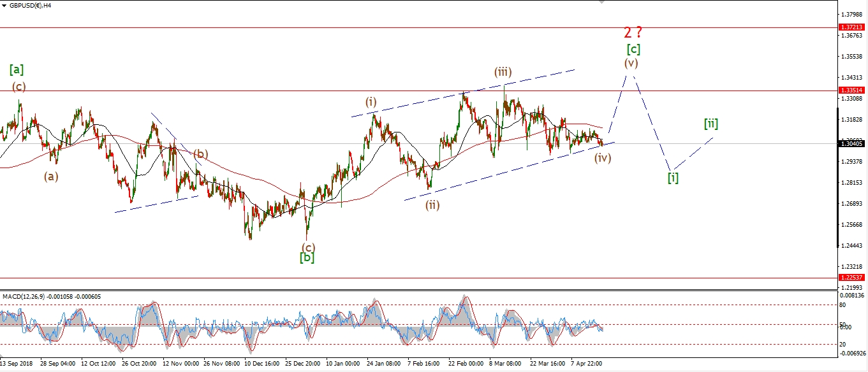Select the green [i] wave label

[673, 178]
